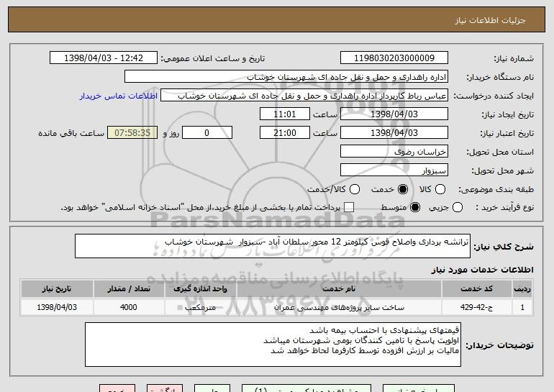Click the کد خدمت column header
Screen dimensions: 554x392
pos(476,289)
